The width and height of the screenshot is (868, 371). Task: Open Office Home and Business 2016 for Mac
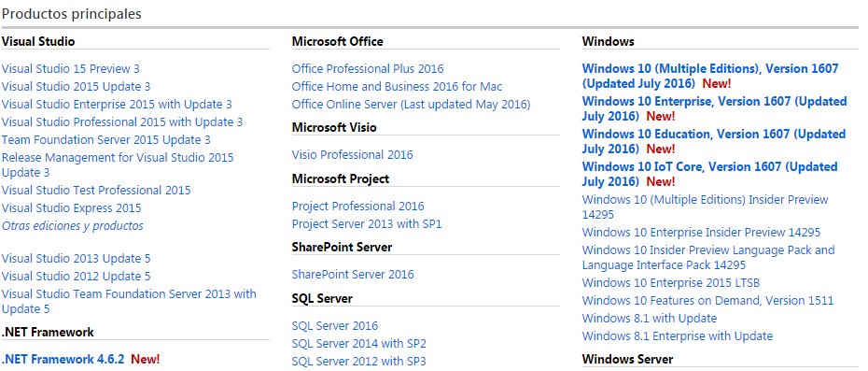397,87
